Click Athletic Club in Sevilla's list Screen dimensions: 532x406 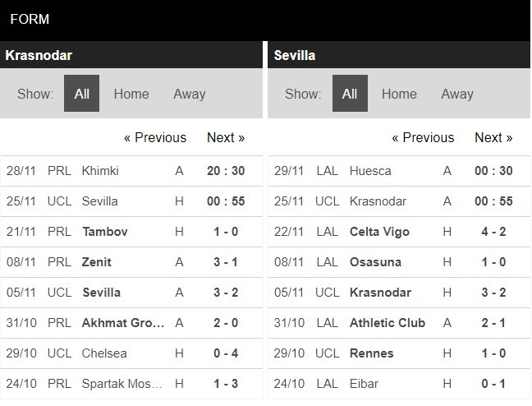(x=388, y=323)
